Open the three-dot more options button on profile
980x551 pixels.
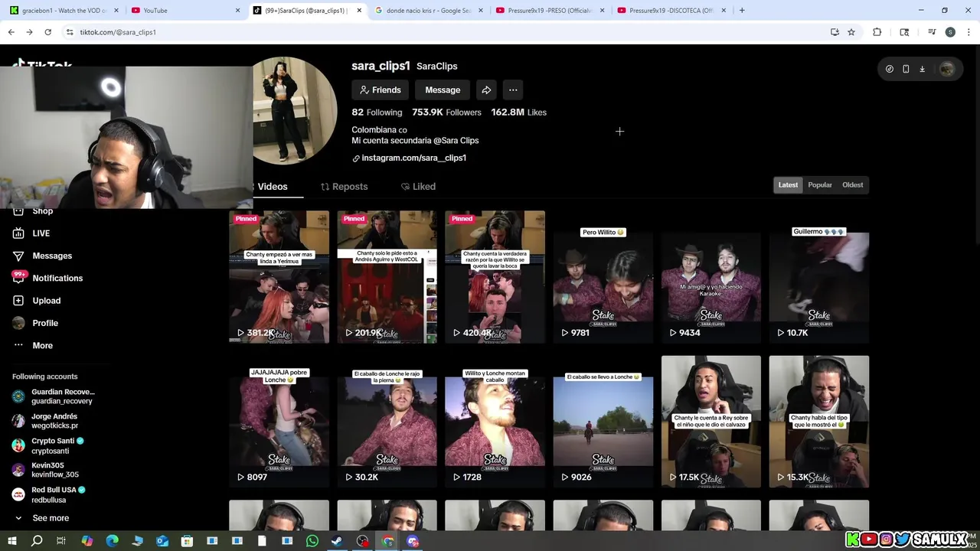click(513, 90)
